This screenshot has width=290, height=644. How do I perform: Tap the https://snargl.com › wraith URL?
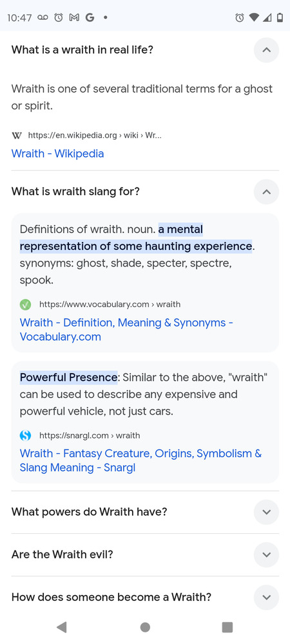point(90,435)
